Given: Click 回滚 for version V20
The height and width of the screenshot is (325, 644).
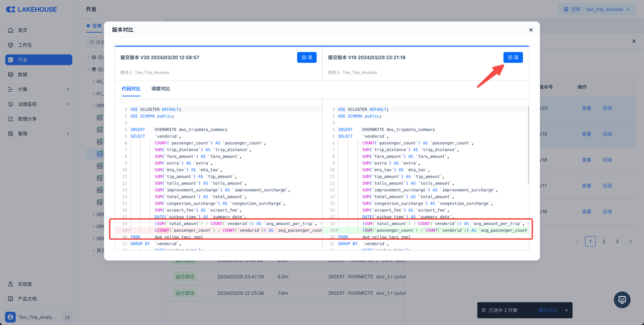Looking at the screenshot, I should (x=306, y=57).
